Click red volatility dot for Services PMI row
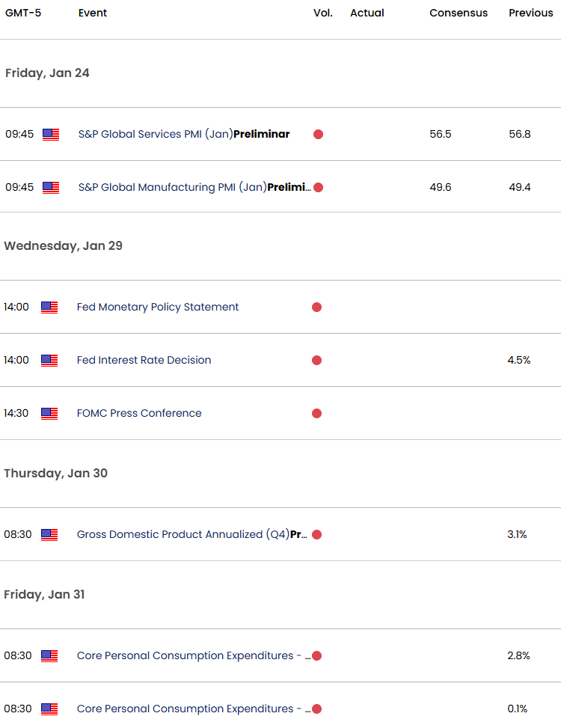 [x=319, y=134]
